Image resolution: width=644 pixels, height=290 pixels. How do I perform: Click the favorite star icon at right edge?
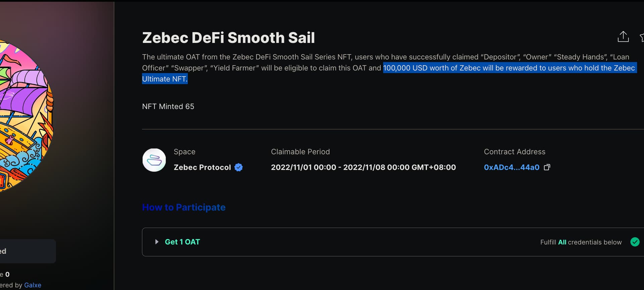click(641, 37)
